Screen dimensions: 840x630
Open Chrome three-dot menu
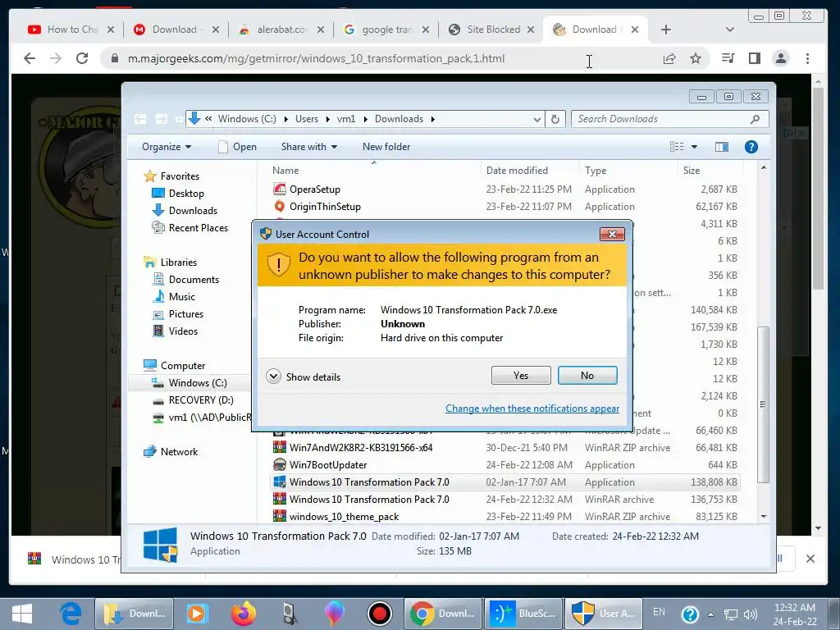click(807, 58)
